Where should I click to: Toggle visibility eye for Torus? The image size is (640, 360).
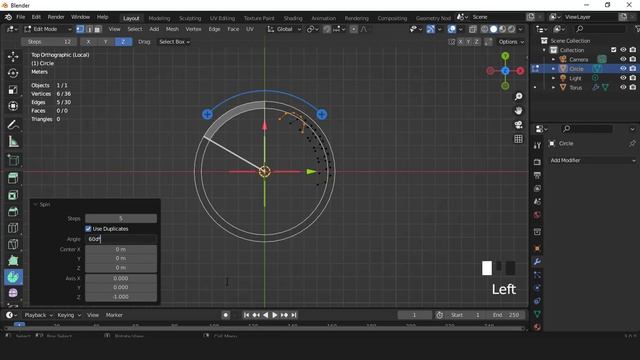click(623, 87)
